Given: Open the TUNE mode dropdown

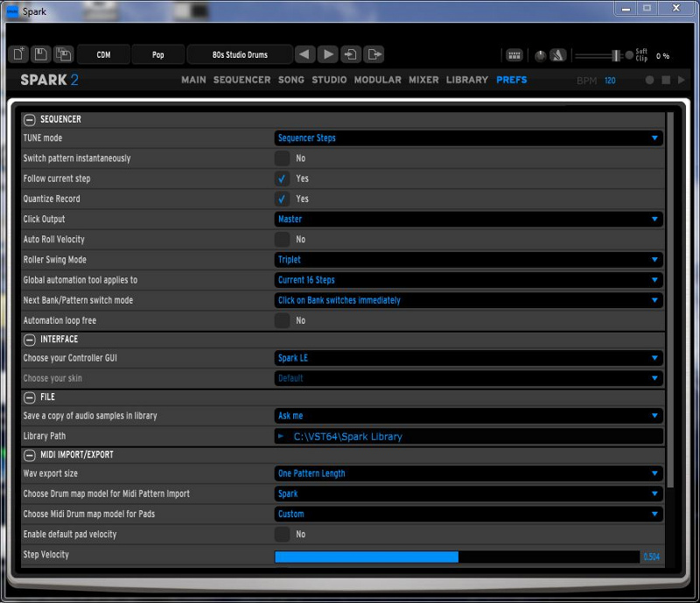Looking at the screenshot, I should coord(468,138).
